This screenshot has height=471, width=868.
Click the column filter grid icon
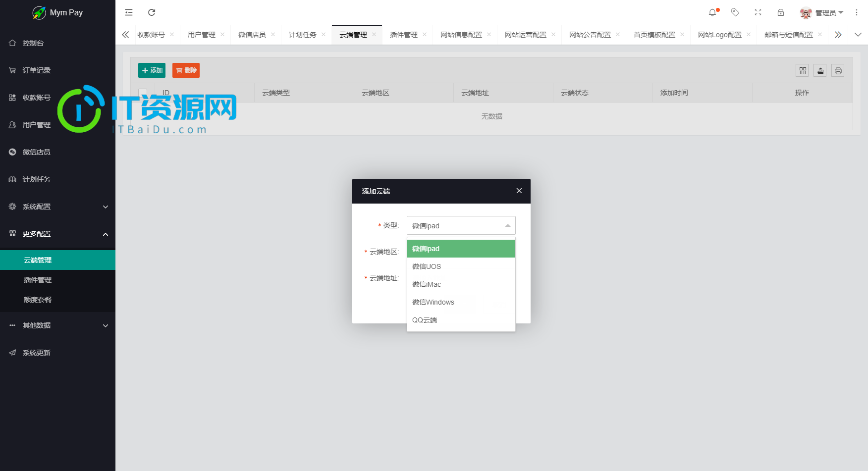(x=803, y=70)
